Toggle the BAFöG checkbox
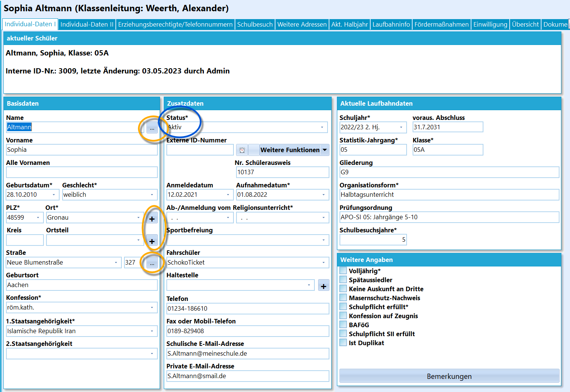Image resolution: width=570 pixels, height=392 pixels. click(x=343, y=325)
